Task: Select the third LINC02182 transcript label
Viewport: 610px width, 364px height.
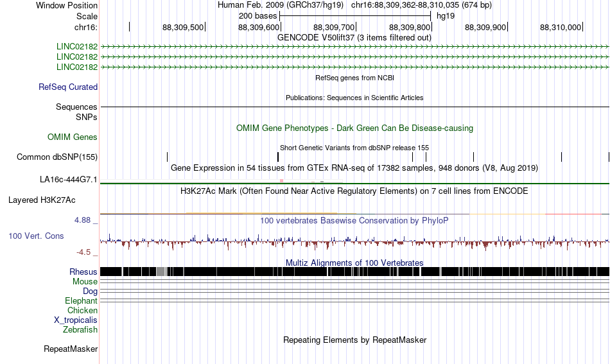Action: click(76, 67)
